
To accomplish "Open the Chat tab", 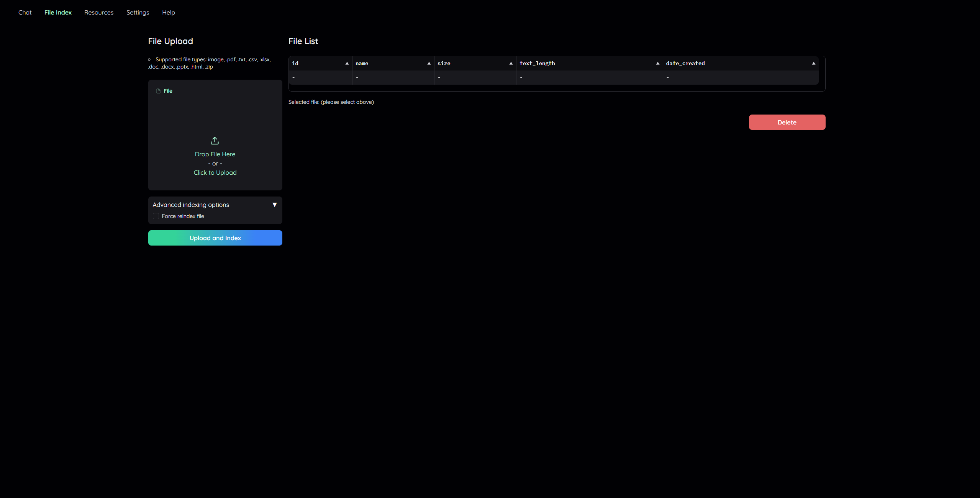I will 25,12.
